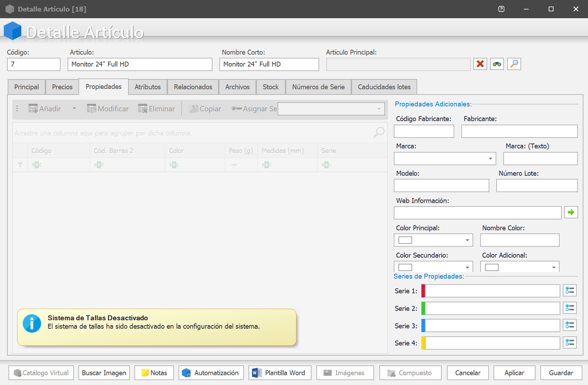Click the Plantilla Word button
Screen dimensions: 588x385
pyautogui.click(x=280, y=373)
